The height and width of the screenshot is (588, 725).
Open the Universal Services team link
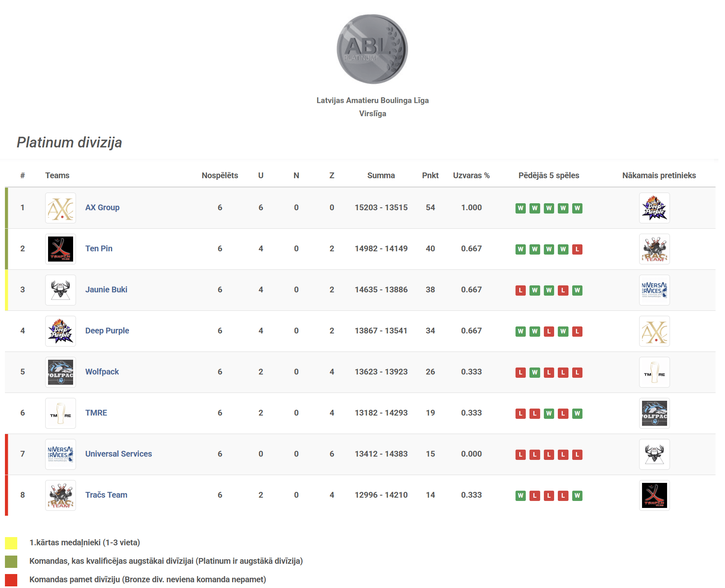click(119, 454)
